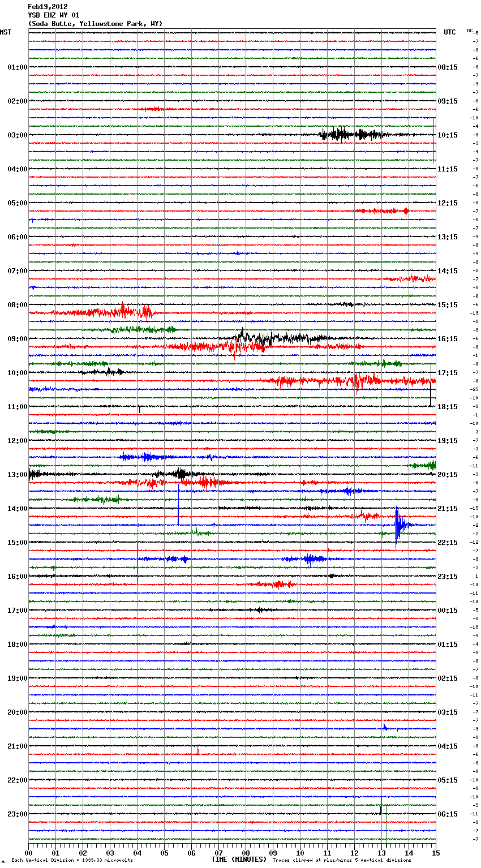The width and height of the screenshot is (481, 868).
Task: Click the 'DC' column header
Action: (x=470, y=31)
